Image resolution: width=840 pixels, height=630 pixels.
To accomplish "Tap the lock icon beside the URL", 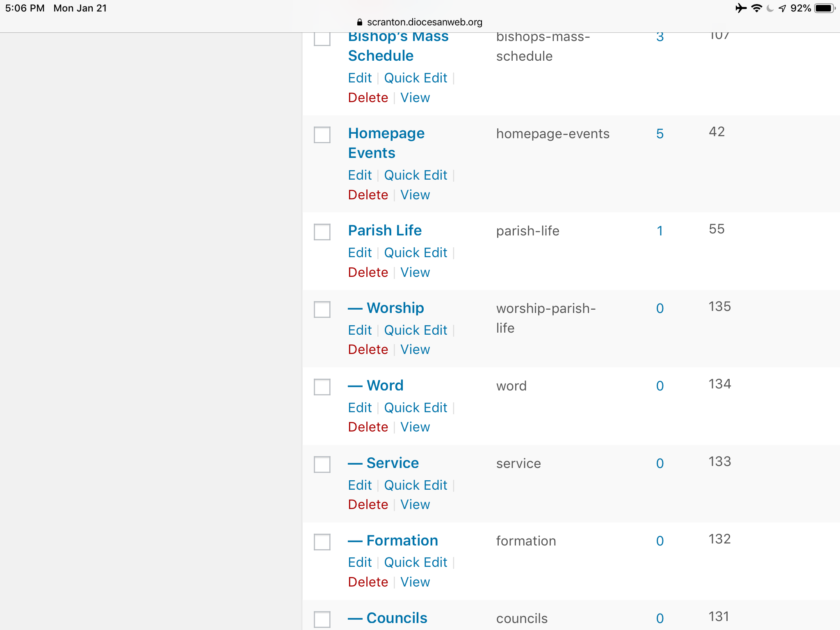I will tap(360, 22).
